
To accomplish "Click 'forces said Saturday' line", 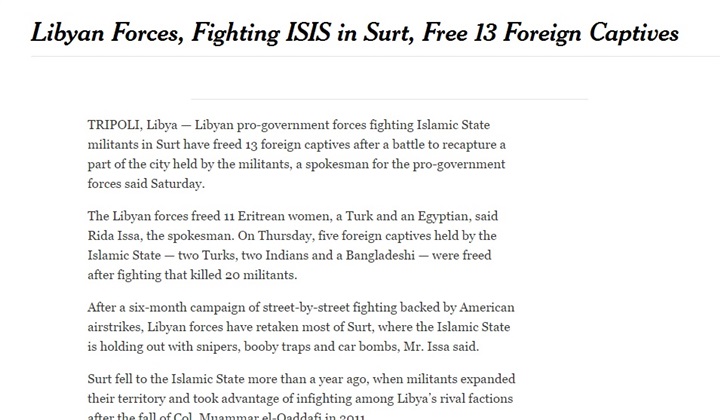I will [x=146, y=184].
